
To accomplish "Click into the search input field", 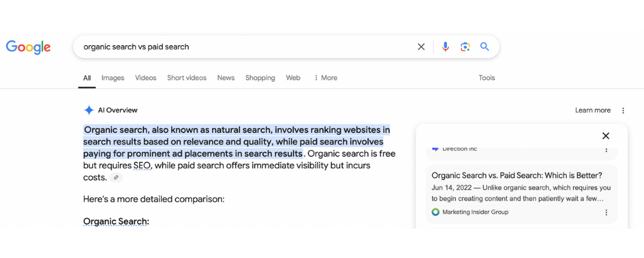I will [x=245, y=46].
